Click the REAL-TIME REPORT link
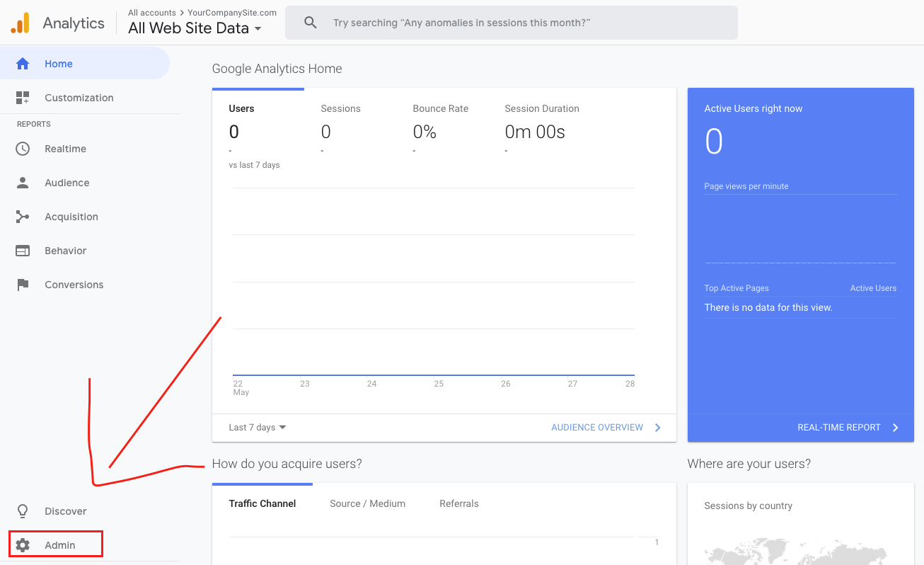924x565 pixels. click(x=839, y=428)
